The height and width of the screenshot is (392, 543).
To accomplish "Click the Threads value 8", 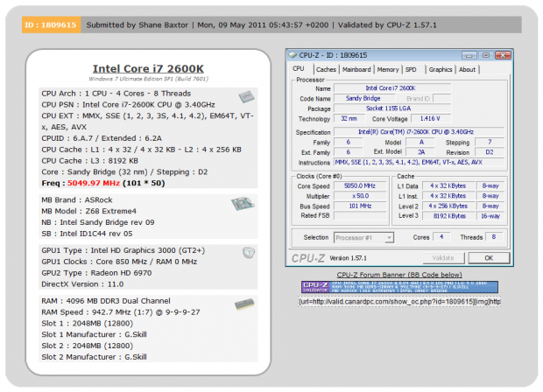I will [x=494, y=237].
